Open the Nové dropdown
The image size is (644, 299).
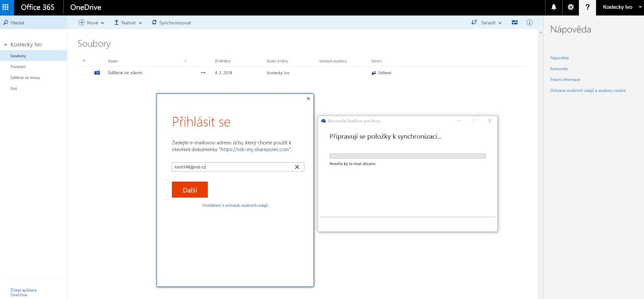click(x=91, y=23)
